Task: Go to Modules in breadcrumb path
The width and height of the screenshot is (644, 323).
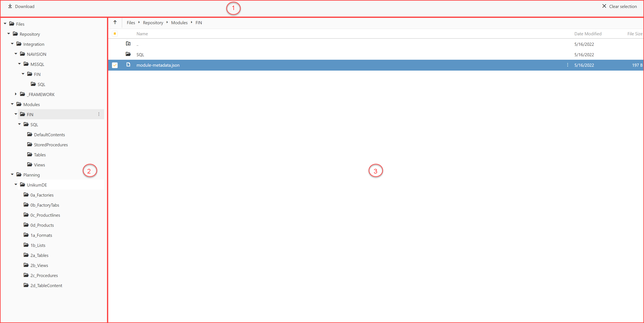Action: 179,23
